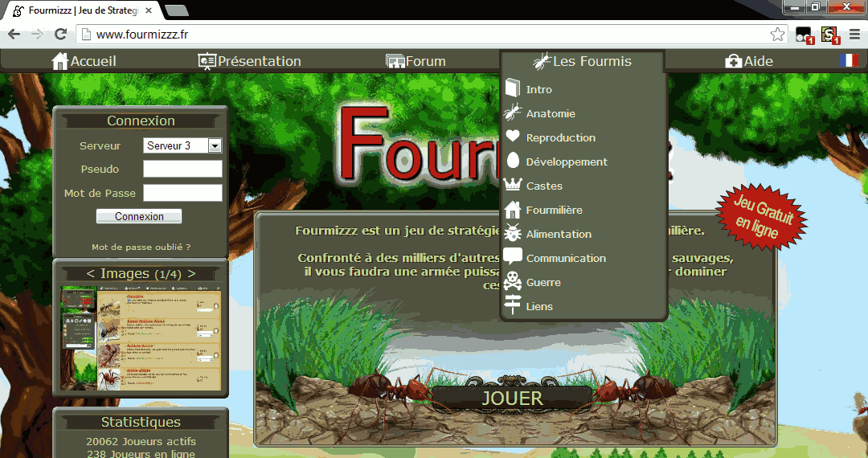Reload the page with refresh icon
The height and width of the screenshot is (458, 868).
coord(61,35)
